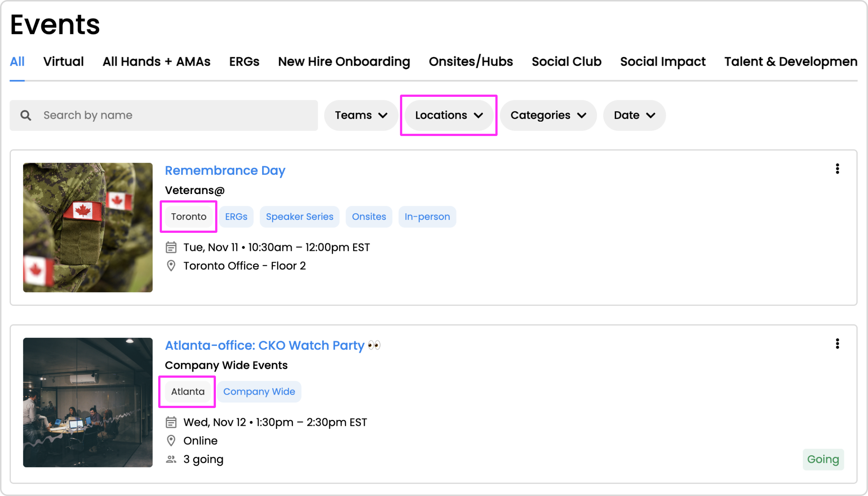
Task: Expand the Teams filter dropdown
Action: click(x=361, y=115)
